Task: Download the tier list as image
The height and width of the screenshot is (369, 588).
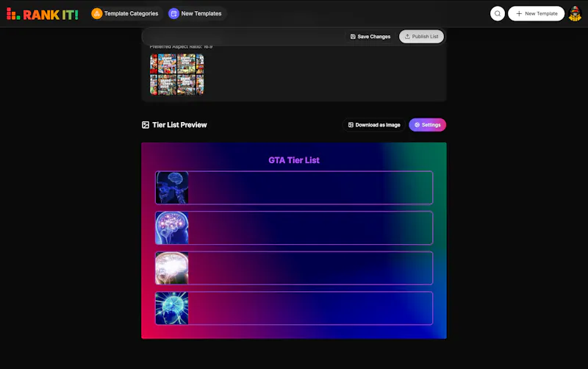Action: (374, 125)
